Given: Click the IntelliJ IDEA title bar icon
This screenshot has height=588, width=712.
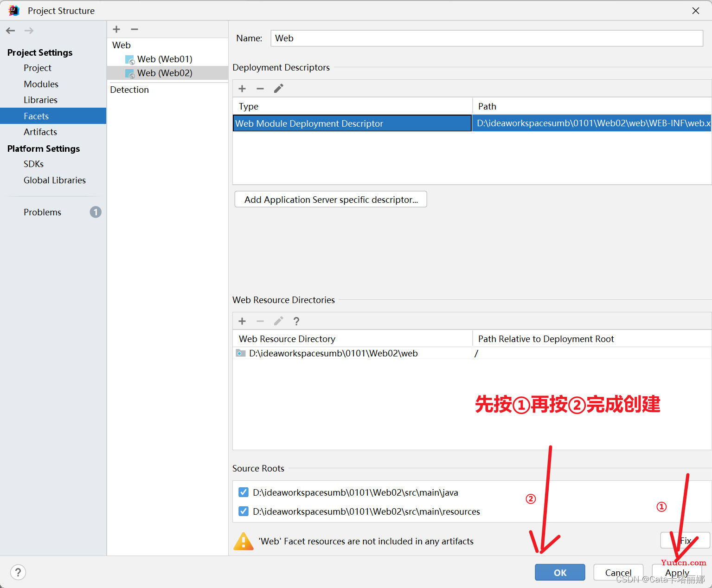Looking at the screenshot, I should click(x=14, y=10).
